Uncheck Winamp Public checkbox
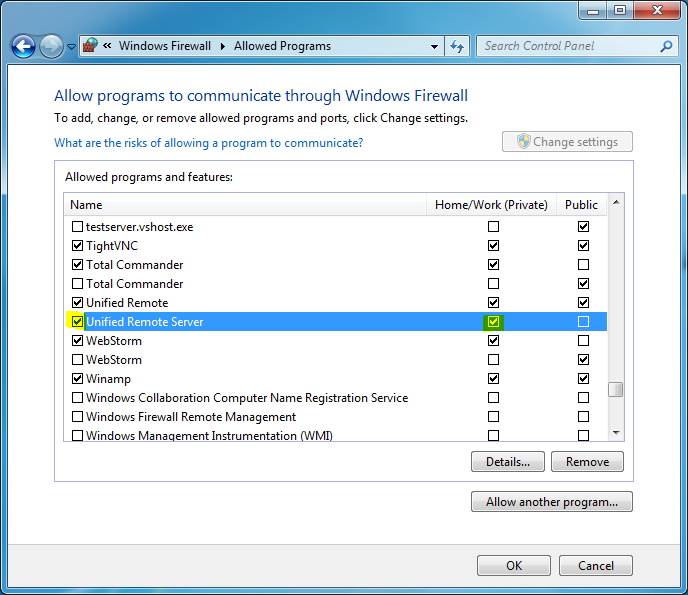688x595 pixels. pos(583,378)
